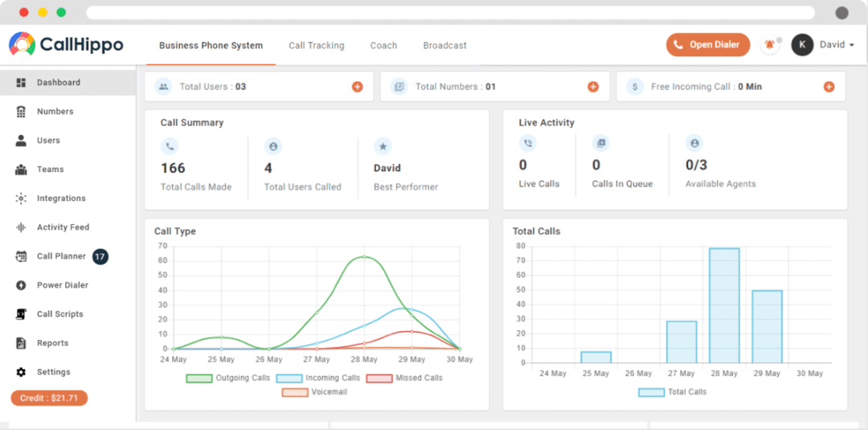Click the notification bell icon
This screenshot has height=430, width=868.
tap(770, 45)
